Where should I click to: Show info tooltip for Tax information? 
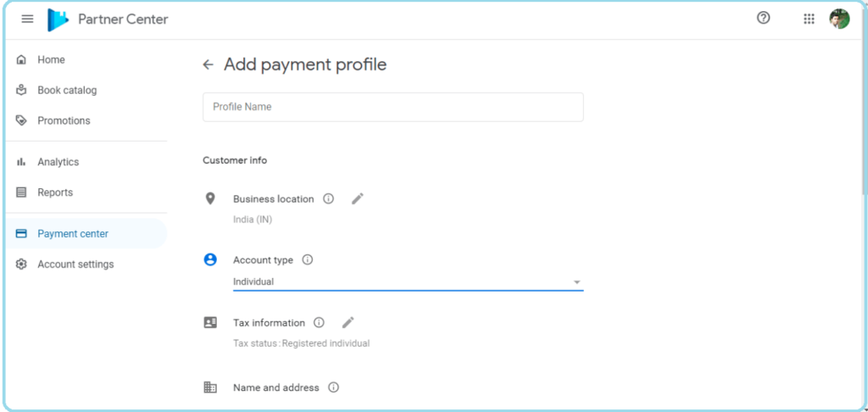[319, 322]
